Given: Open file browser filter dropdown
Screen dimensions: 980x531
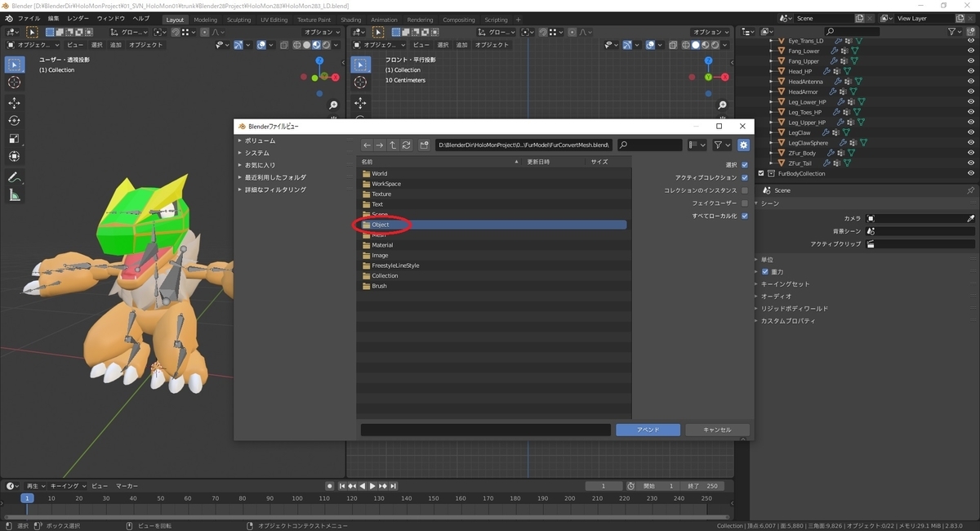Looking at the screenshot, I should pyautogui.click(x=722, y=145).
